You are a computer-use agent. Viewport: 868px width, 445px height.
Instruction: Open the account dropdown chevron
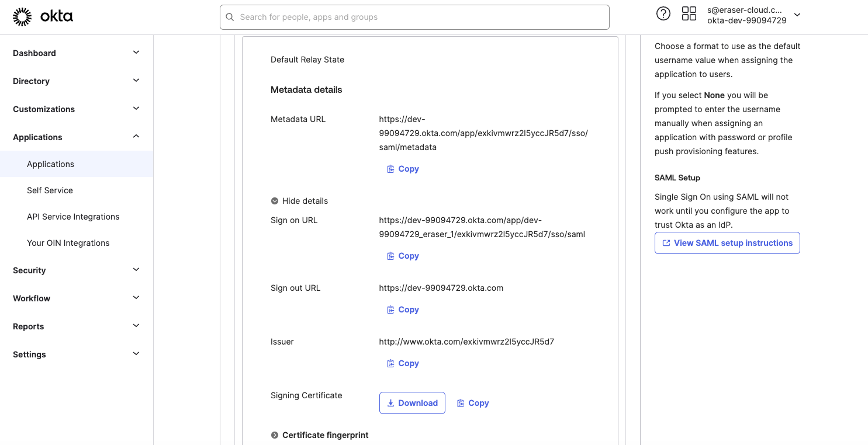pyautogui.click(x=797, y=15)
